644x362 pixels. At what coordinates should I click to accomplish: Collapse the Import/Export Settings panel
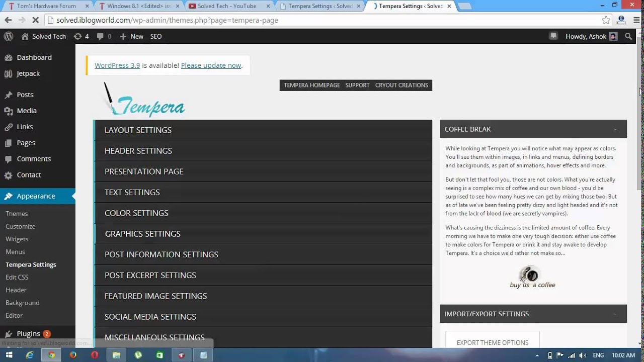(615, 314)
